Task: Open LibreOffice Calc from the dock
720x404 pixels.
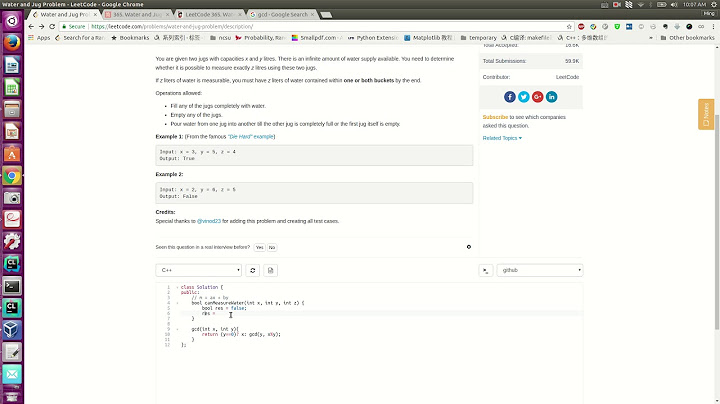Action: 12,87
